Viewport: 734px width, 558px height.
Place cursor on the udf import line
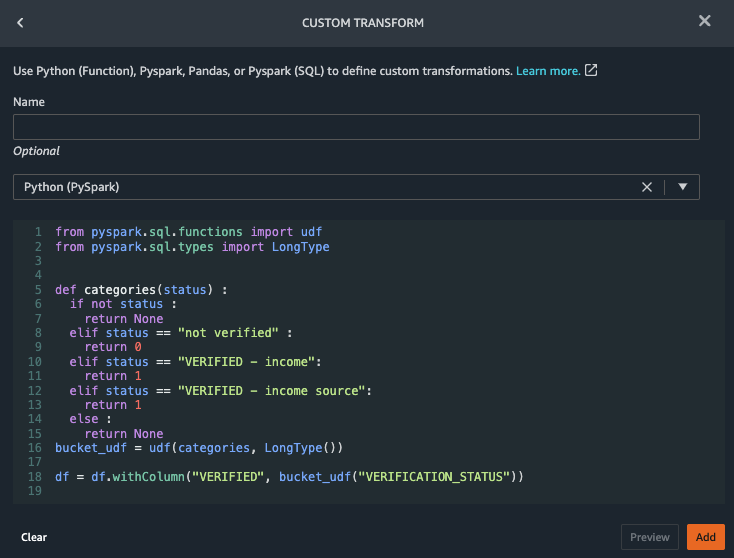(188, 231)
